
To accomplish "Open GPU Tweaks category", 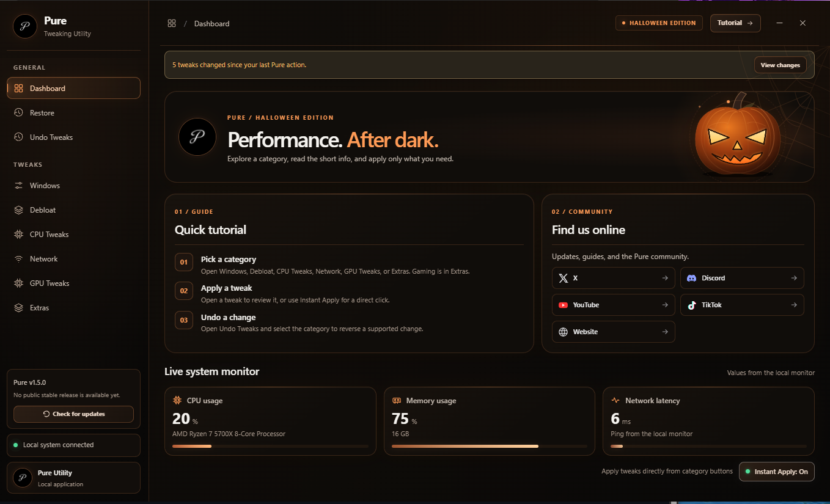I will pyautogui.click(x=73, y=283).
